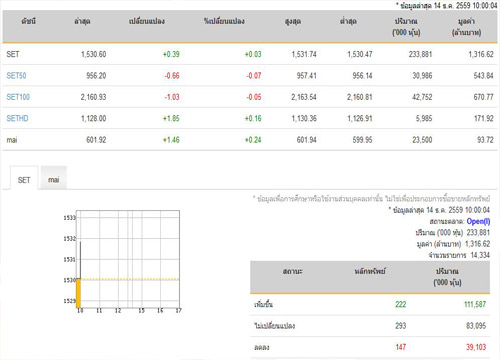Open the SET100 index link
Image resolution: width=500 pixels, height=360 pixels.
tap(18, 97)
